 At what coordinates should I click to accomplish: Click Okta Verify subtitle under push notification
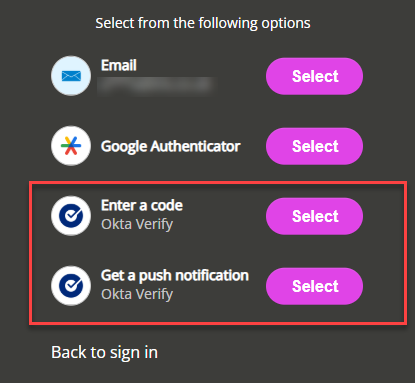[137, 294]
